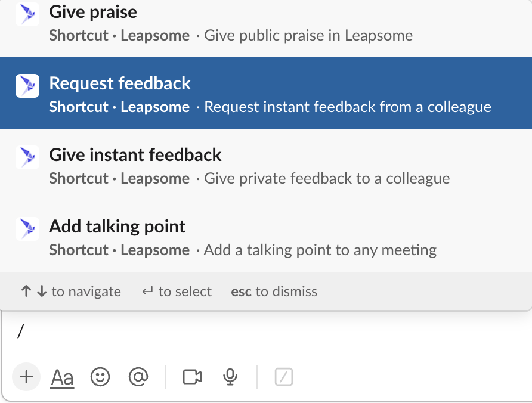The height and width of the screenshot is (403, 532).
Task: Choose Give instant feedback shortcut
Action: click(135, 155)
